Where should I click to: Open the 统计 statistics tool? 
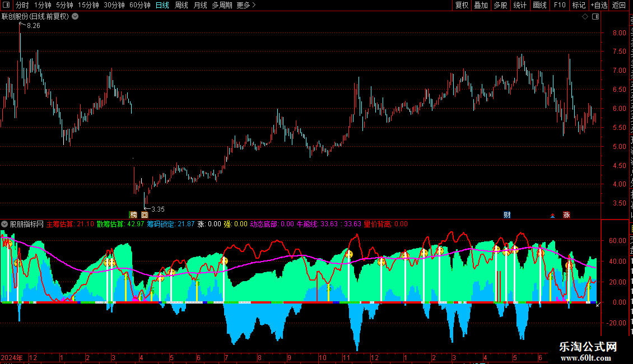coord(519,5)
